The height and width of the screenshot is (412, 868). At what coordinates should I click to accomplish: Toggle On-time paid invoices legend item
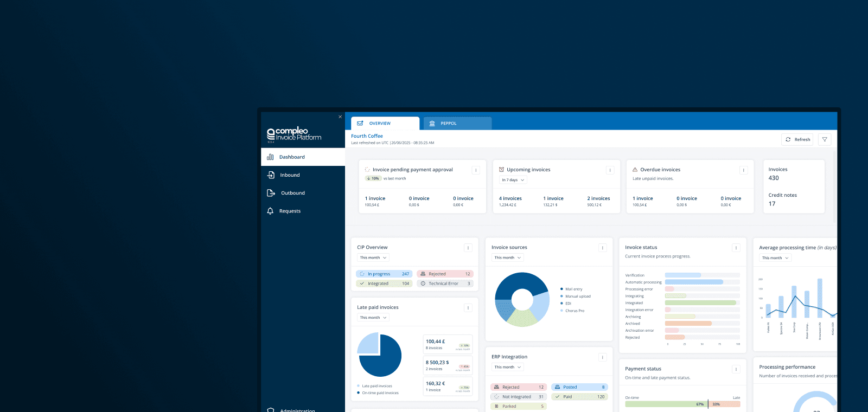click(380, 392)
